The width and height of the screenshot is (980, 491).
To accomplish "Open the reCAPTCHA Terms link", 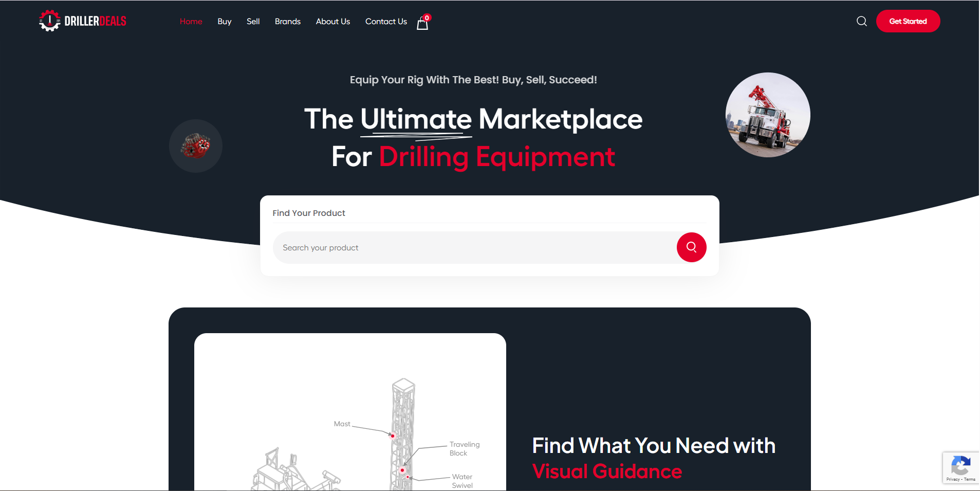I will [x=970, y=479].
